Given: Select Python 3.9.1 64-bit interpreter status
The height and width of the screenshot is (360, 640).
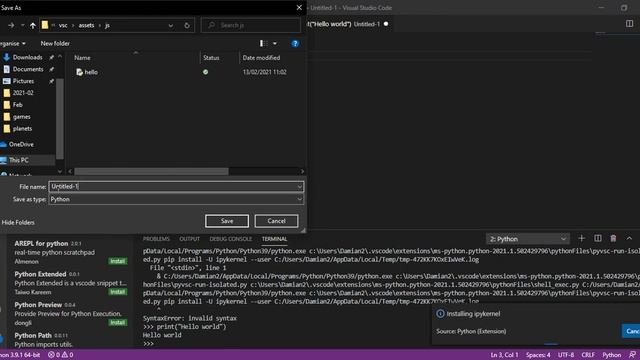Looking at the screenshot, I should 20,355.
